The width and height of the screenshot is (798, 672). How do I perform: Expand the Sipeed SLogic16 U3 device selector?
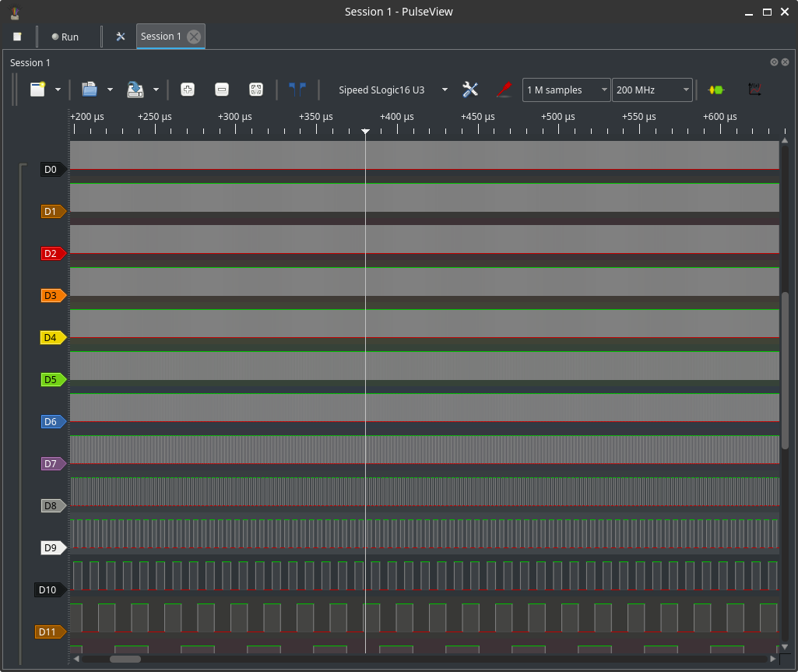(445, 90)
